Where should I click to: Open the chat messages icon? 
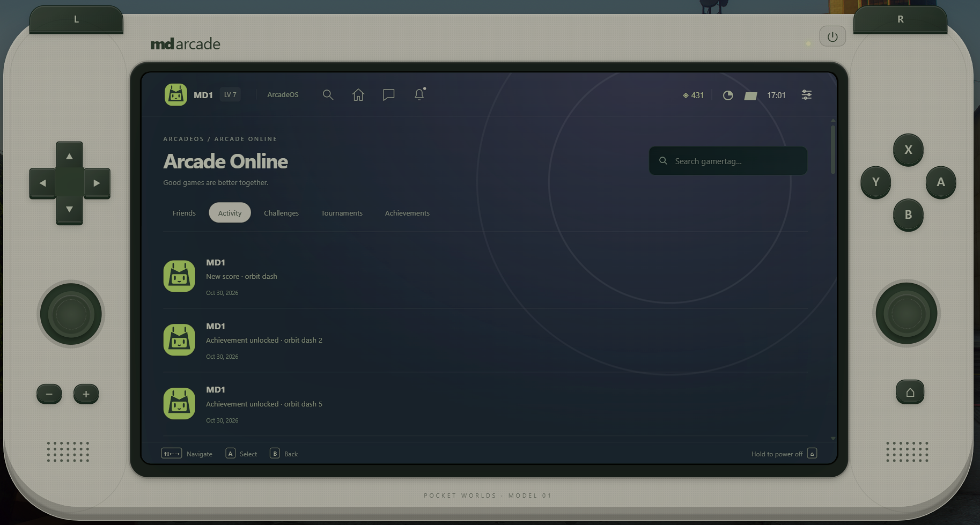click(x=389, y=95)
